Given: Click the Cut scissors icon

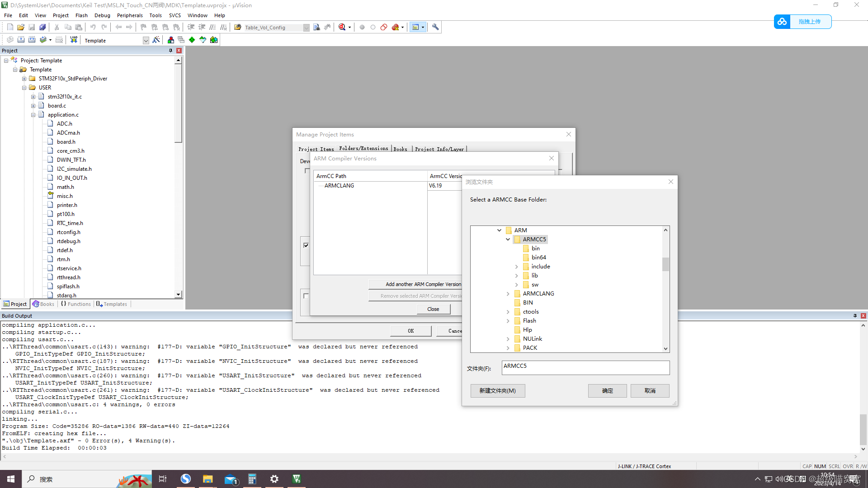Looking at the screenshot, I should point(57,27).
